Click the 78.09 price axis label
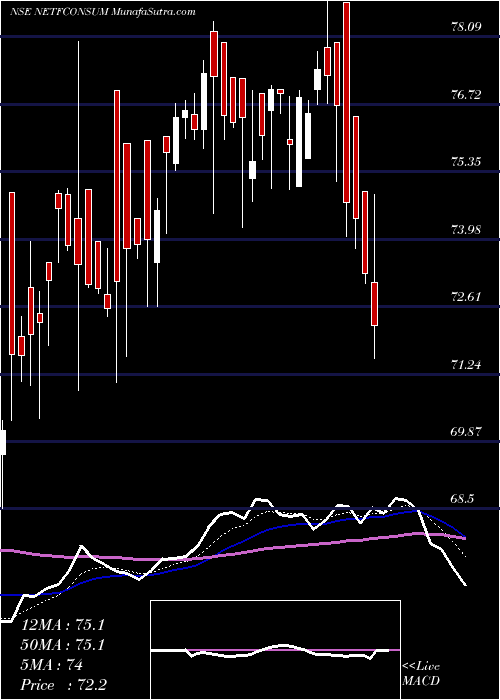Viewport: 500px width, 700px height. (466, 27)
